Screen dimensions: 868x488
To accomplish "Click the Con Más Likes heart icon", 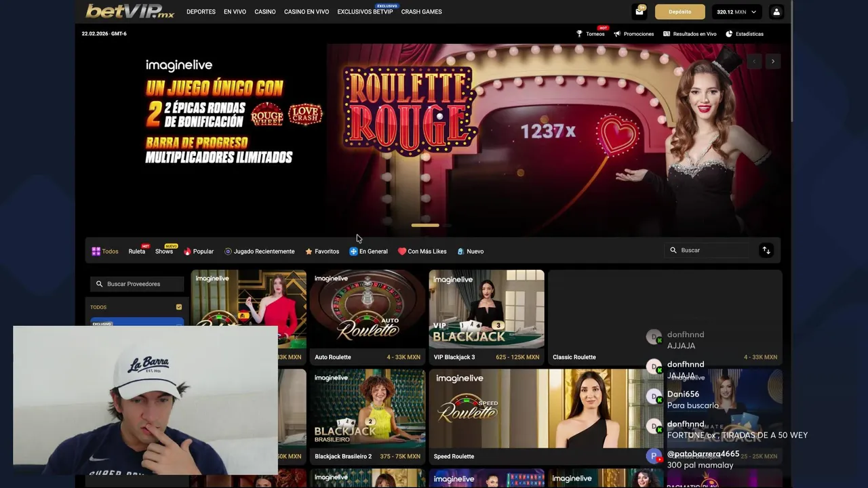I will [401, 251].
